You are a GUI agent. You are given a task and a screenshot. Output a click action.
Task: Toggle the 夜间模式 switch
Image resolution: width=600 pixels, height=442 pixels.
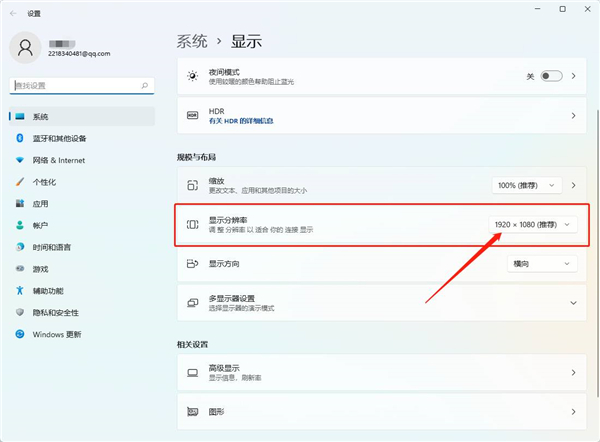tap(551, 75)
